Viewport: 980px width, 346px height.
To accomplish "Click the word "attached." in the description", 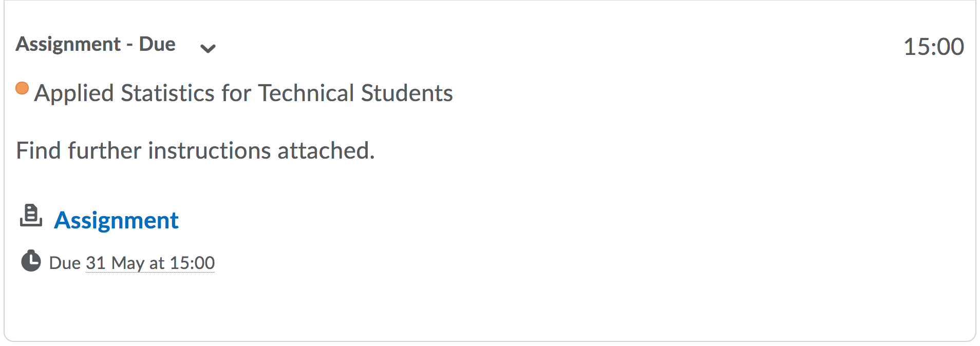I will (x=326, y=150).
